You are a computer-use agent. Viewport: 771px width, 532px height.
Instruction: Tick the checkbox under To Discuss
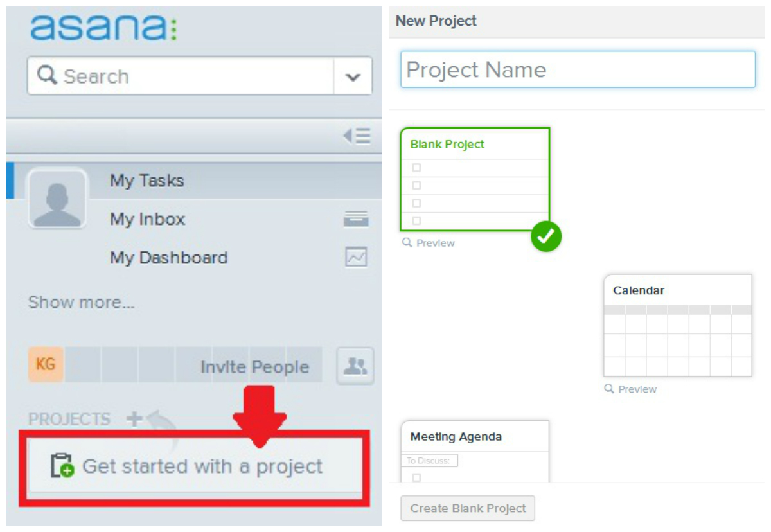pyautogui.click(x=416, y=477)
